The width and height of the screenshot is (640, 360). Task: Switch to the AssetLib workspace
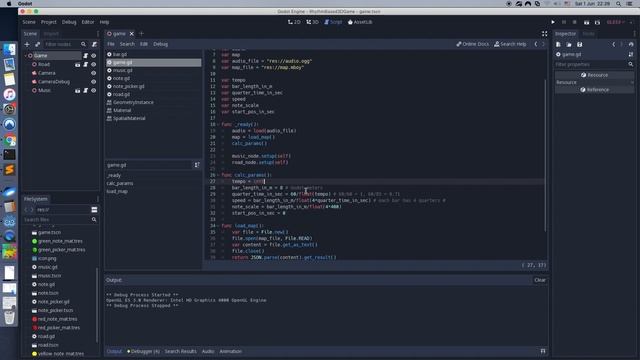click(x=360, y=22)
